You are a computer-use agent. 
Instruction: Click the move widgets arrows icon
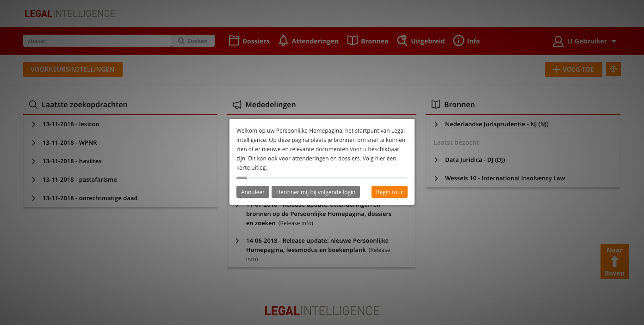(613, 69)
